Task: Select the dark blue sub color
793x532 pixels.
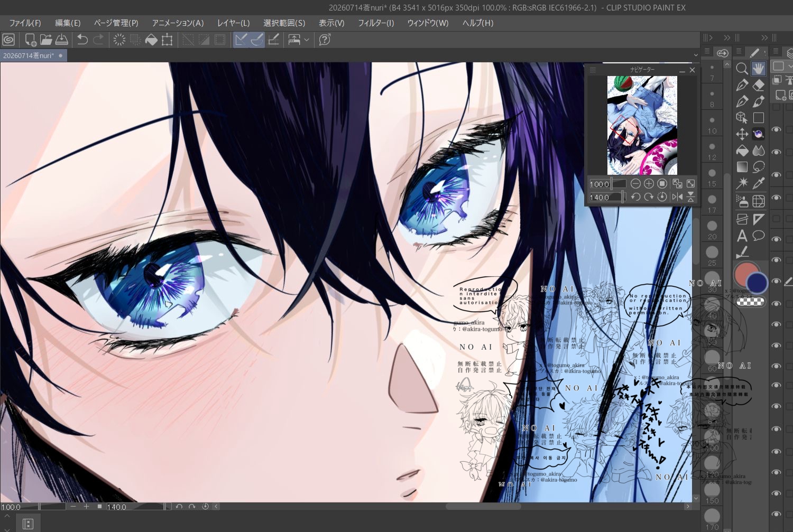Action: [x=758, y=284]
